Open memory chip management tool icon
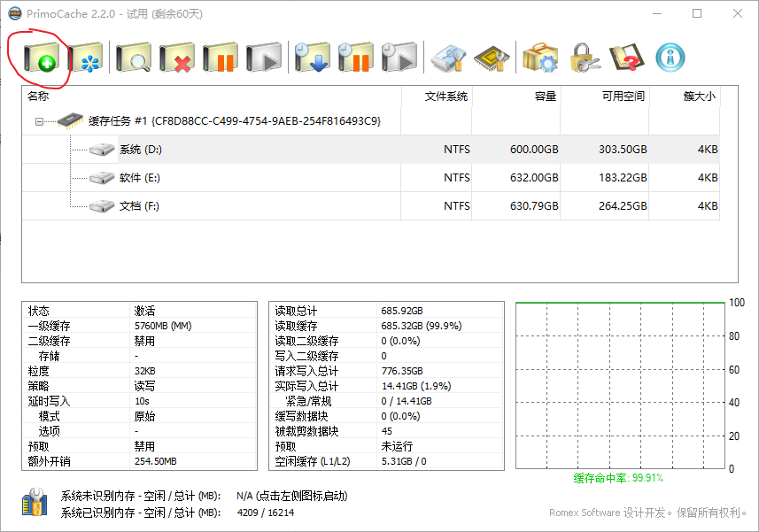Image resolution: width=759 pixels, height=532 pixels. click(492, 59)
